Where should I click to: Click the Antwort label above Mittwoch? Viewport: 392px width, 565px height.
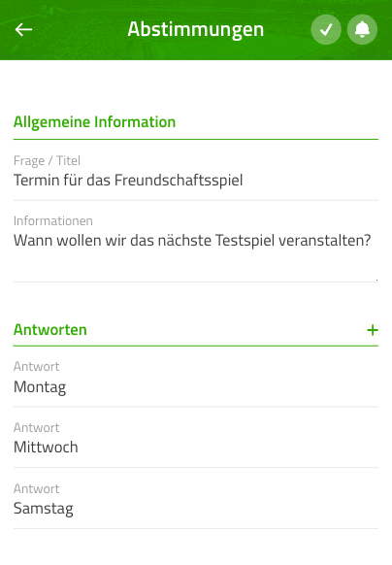(x=37, y=428)
